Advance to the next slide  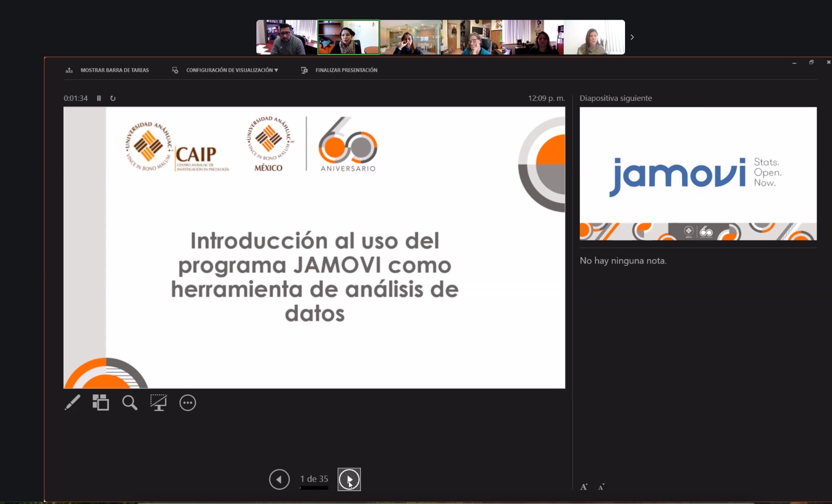(349, 479)
